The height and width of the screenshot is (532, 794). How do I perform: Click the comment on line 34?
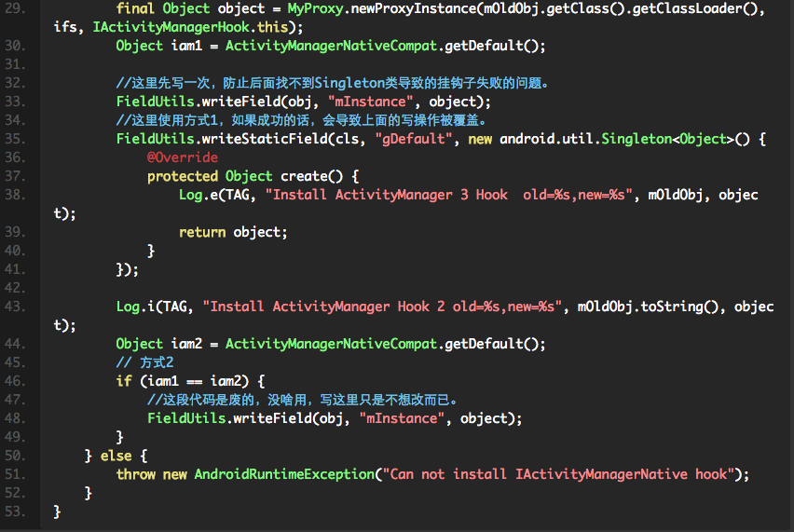tap(301, 120)
